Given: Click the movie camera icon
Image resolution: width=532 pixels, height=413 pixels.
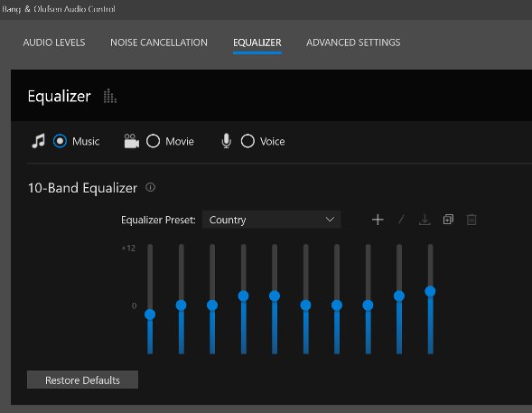Looking at the screenshot, I should [x=132, y=141].
